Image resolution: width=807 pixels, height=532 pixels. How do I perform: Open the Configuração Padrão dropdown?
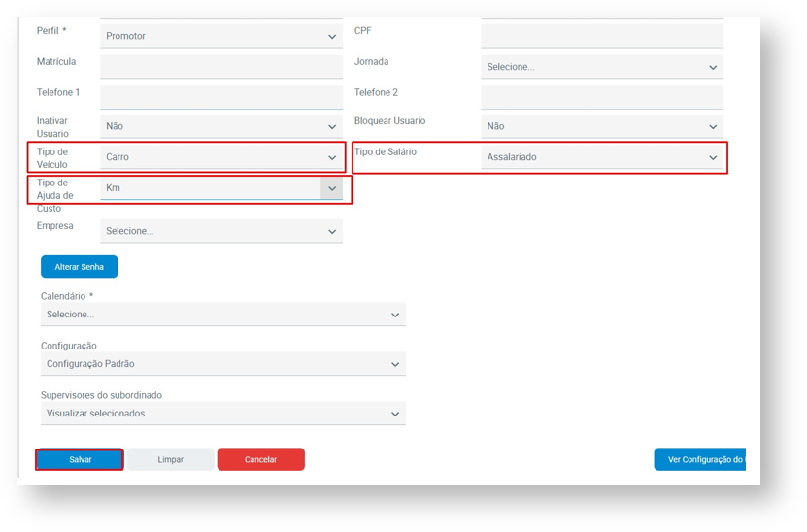223,364
